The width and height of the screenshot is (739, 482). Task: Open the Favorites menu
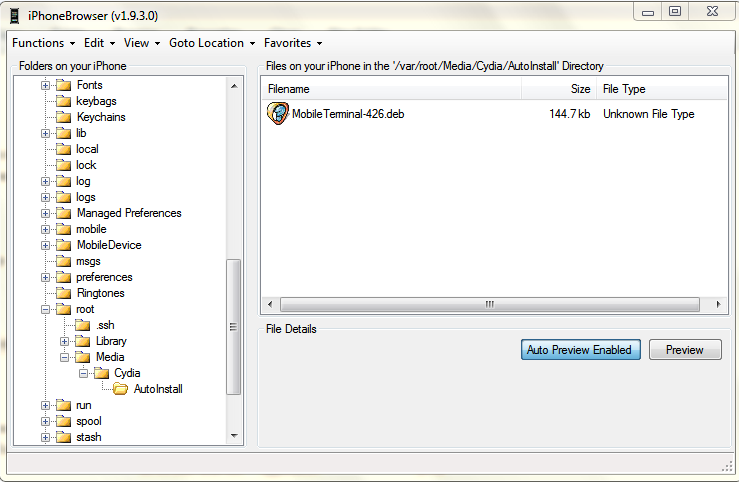click(x=293, y=43)
